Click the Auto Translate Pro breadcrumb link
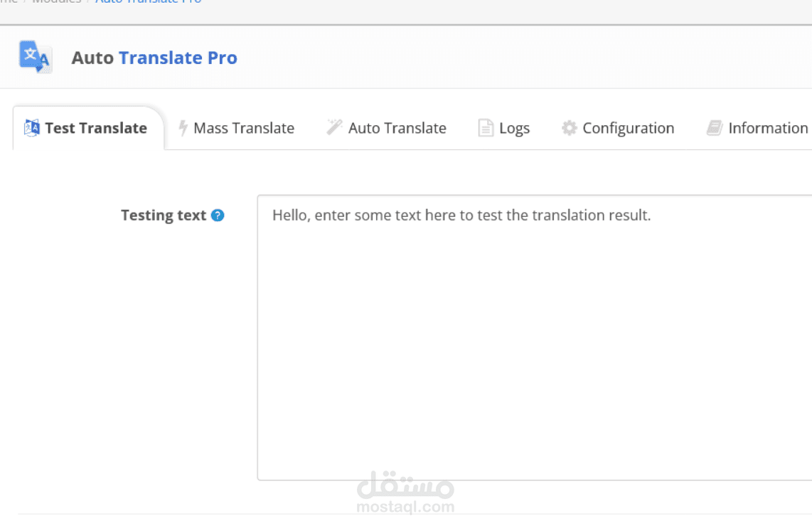The height and width of the screenshot is (526, 812). tap(149, 1)
